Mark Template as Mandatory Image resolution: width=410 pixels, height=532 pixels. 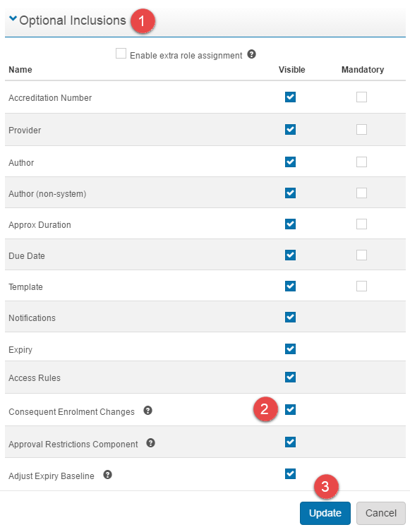pyautogui.click(x=361, y=286)
